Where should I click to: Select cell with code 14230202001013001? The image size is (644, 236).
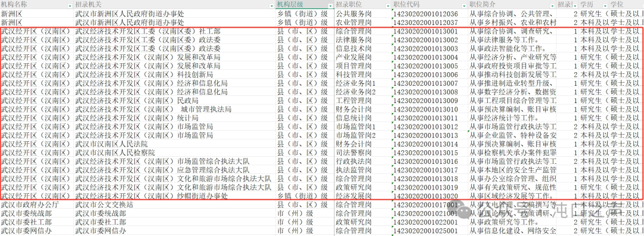coord(430,31)
